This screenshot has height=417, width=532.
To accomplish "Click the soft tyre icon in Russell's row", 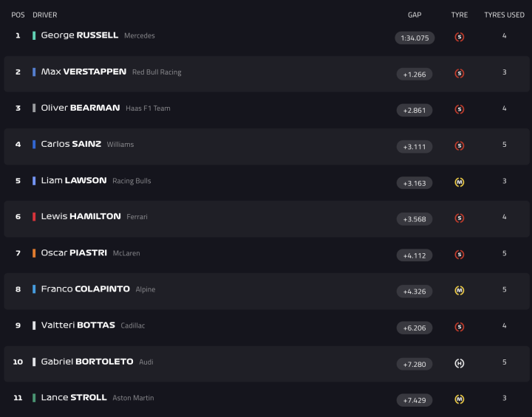I will tap(459, 37).
